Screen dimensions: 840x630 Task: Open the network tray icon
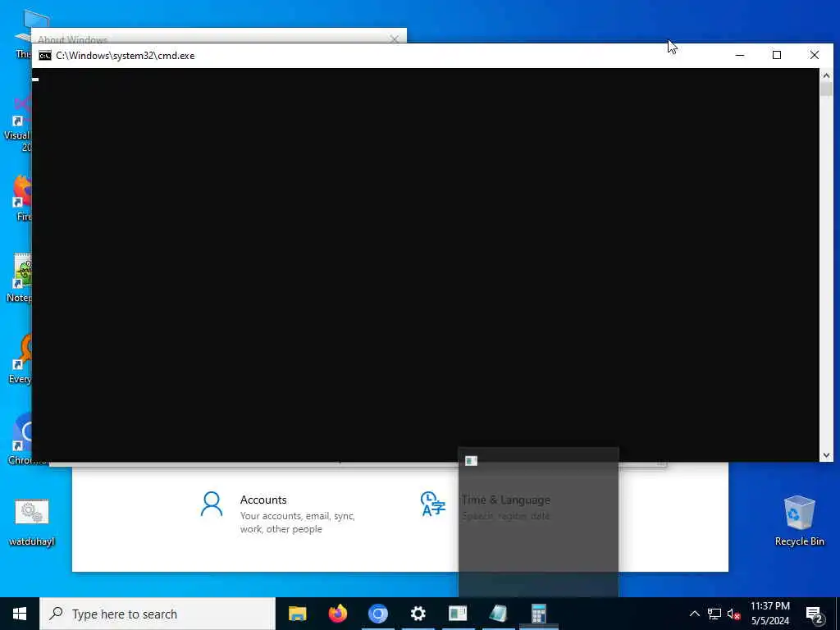714,614
